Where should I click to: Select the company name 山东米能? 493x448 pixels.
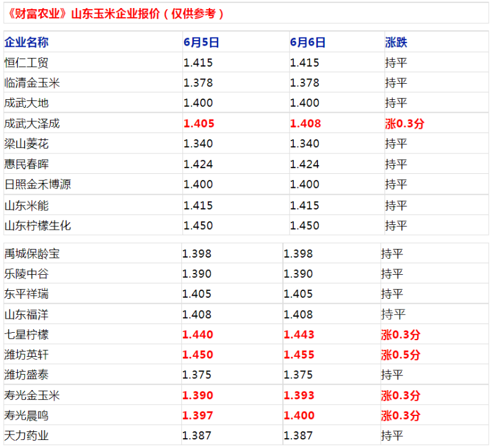[26, 206]
